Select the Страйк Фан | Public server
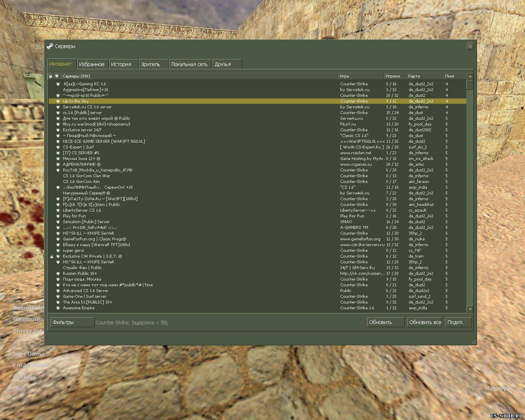This screenshot has height=420, width=525. 258,268
